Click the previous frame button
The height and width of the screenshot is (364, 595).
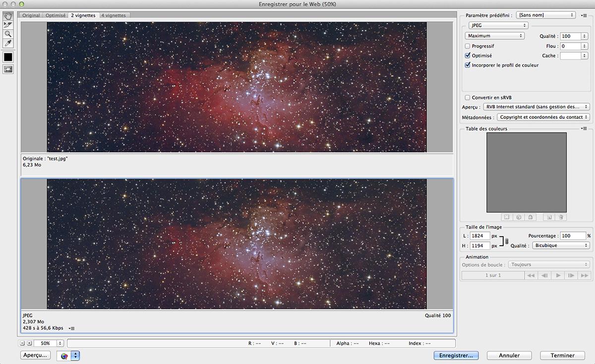point(544,275)
